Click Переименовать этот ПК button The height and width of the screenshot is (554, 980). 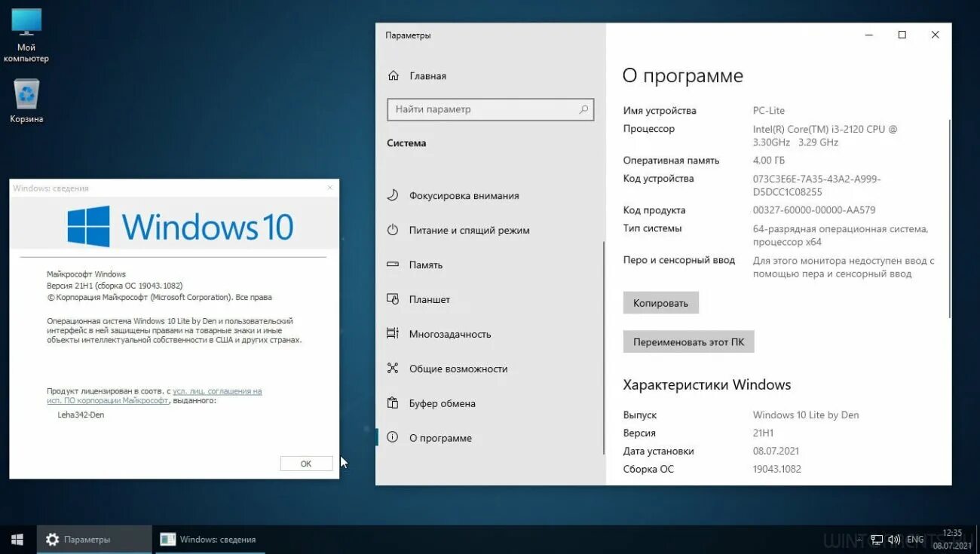pyautogui.click(x=688, y=341)
